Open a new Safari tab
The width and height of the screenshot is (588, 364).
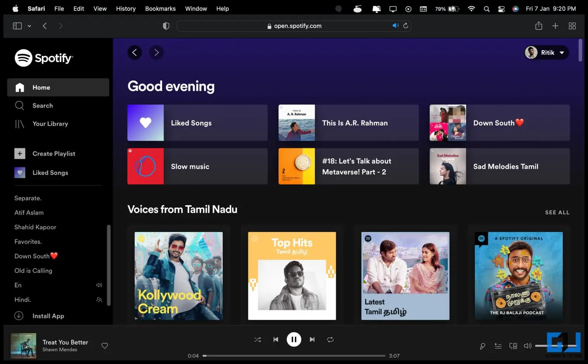point(555,26)
